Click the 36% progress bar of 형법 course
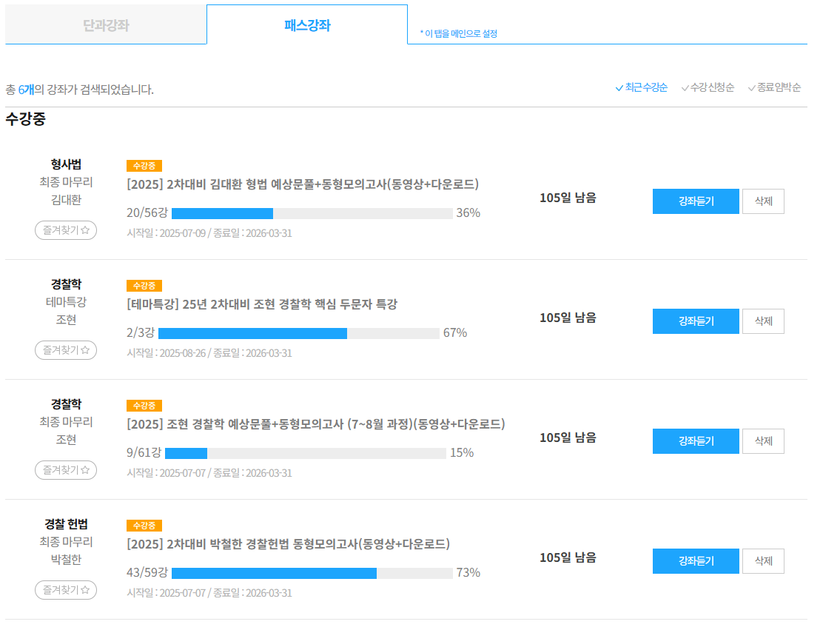The width and height of the screenshot is (840, 630). (x=312, y=214)
